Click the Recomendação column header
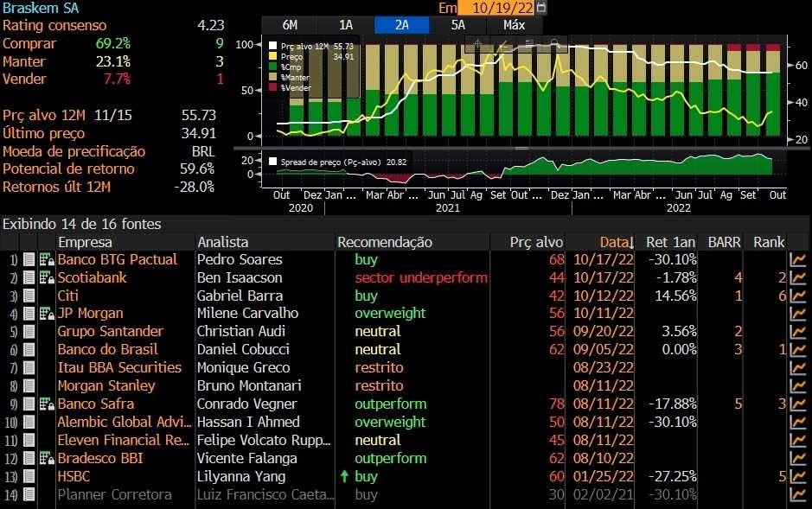Image resolution: width=812 pixels, height=509 pixels. pos(385,242)
